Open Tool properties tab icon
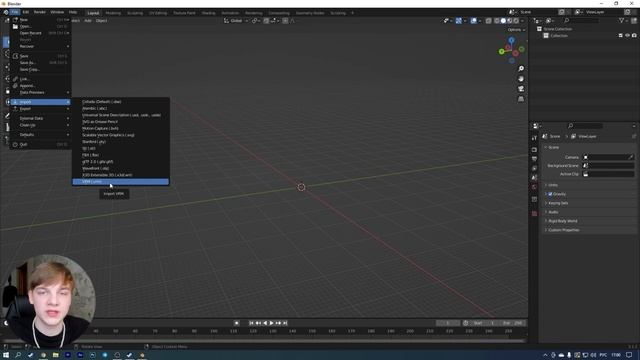Screen dimensions: 640x360 click(534, 138)
